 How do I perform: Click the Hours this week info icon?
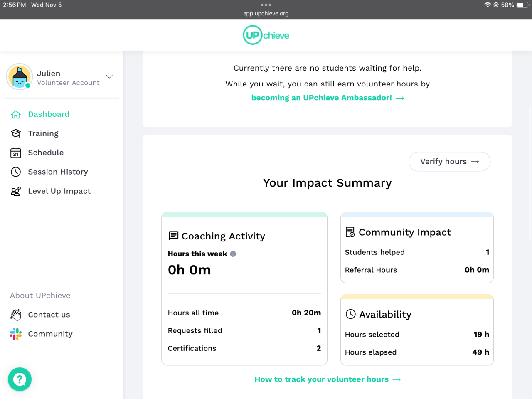[x=233, y=254]
